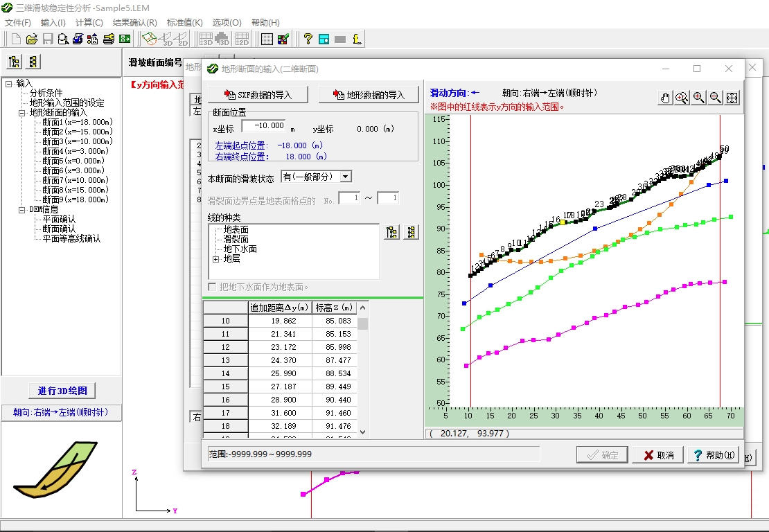Viewport: 769px width, 532px height.
Task: Expand the 地层 node in line types
Action: 216,259
